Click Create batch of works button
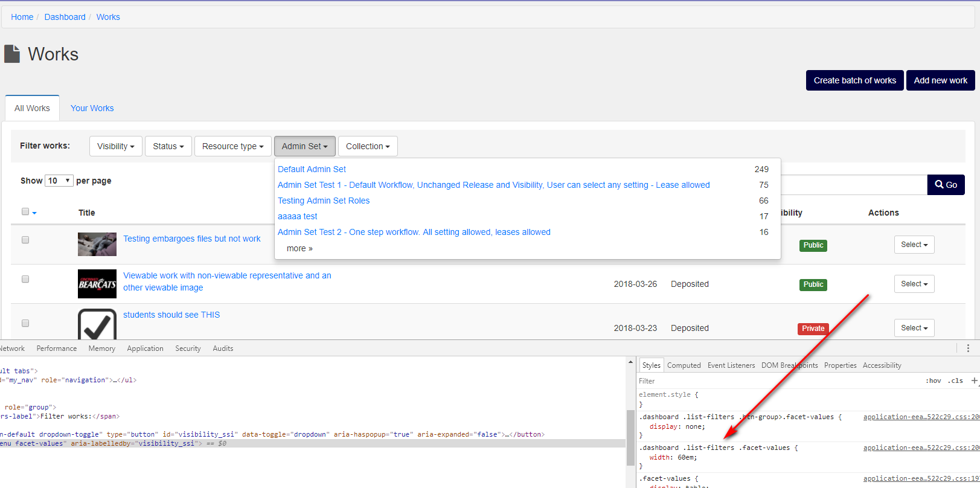This screenshot has width=980, height=488. 855,80
